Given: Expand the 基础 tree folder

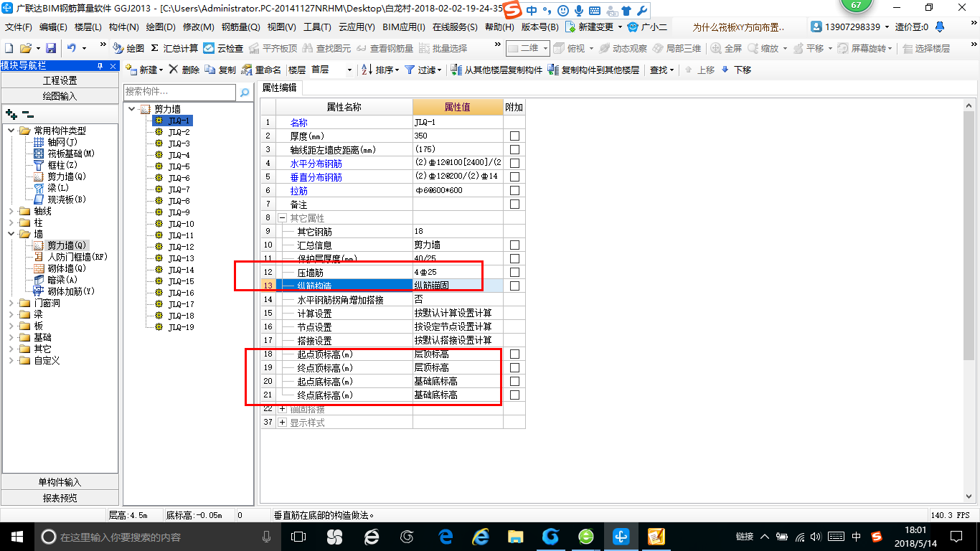Looking at the screenshot, I should click(11, 337).
